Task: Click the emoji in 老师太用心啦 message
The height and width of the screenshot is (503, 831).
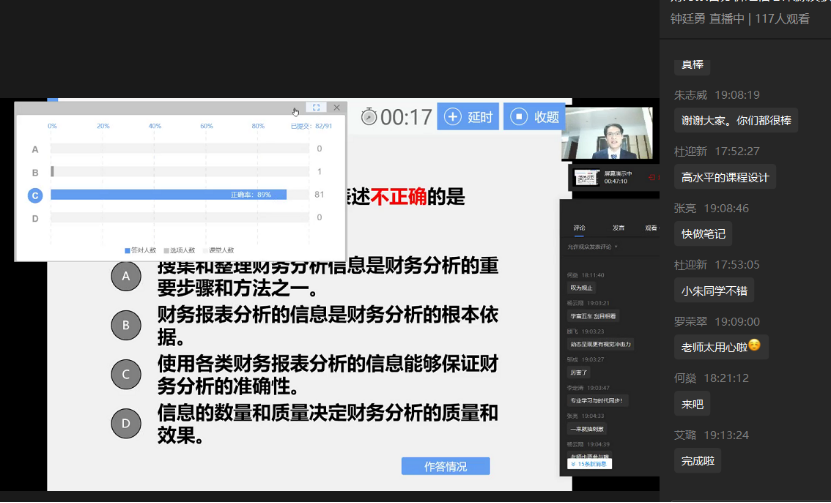Action: coord(754,346)
